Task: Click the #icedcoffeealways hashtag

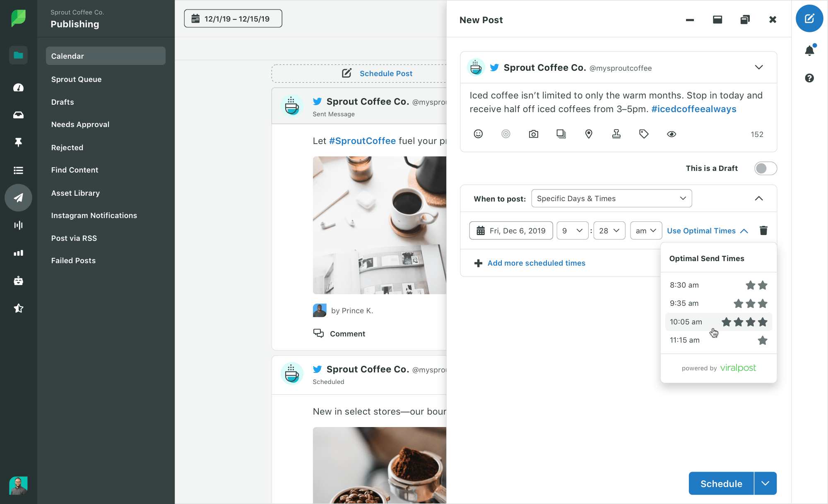Action: coord(694,109)
